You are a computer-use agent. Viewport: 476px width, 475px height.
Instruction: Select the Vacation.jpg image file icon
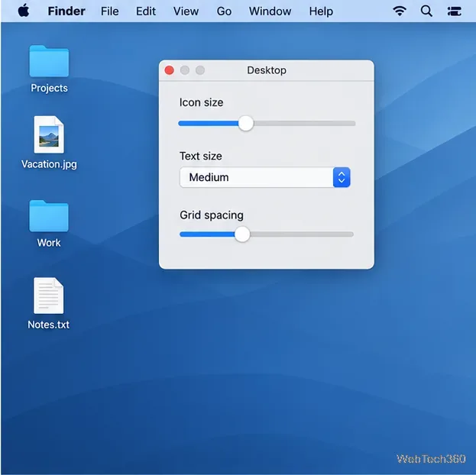point(49,134)
